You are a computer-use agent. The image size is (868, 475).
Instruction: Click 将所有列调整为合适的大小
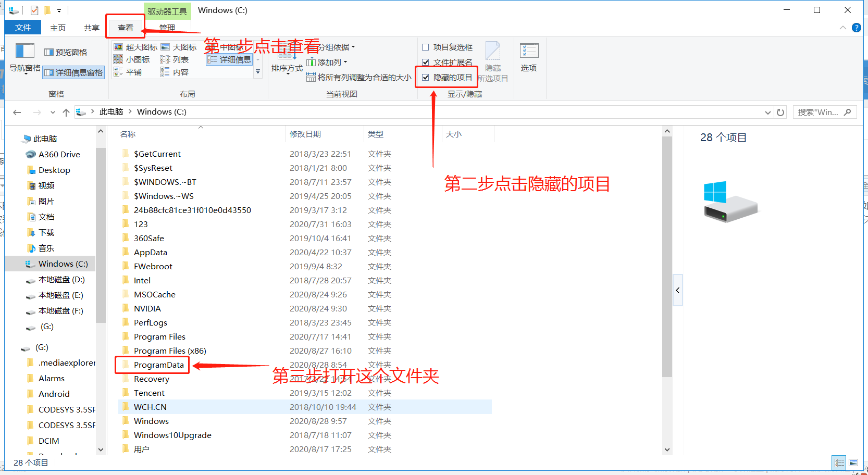(359, 77)
